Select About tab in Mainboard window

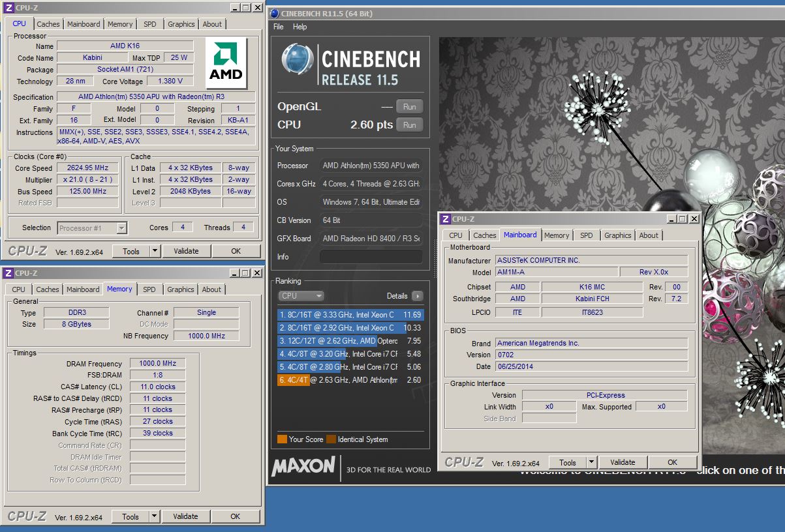[649, 235]
